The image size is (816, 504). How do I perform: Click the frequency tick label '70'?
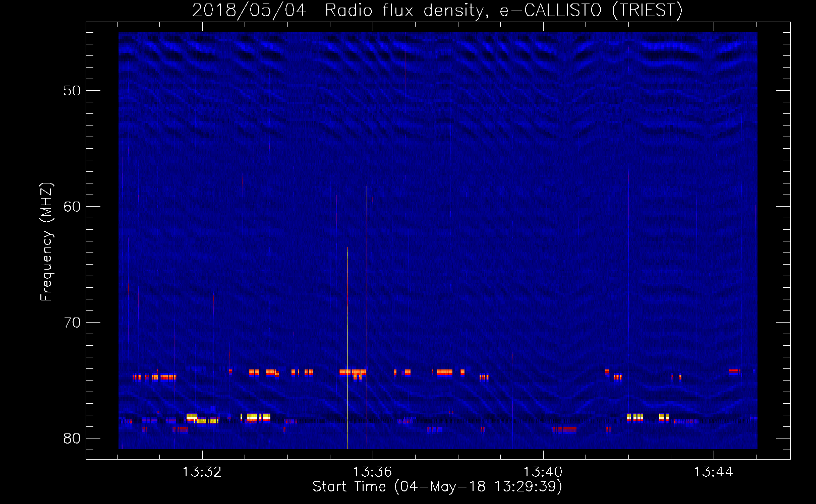[72, 323]
